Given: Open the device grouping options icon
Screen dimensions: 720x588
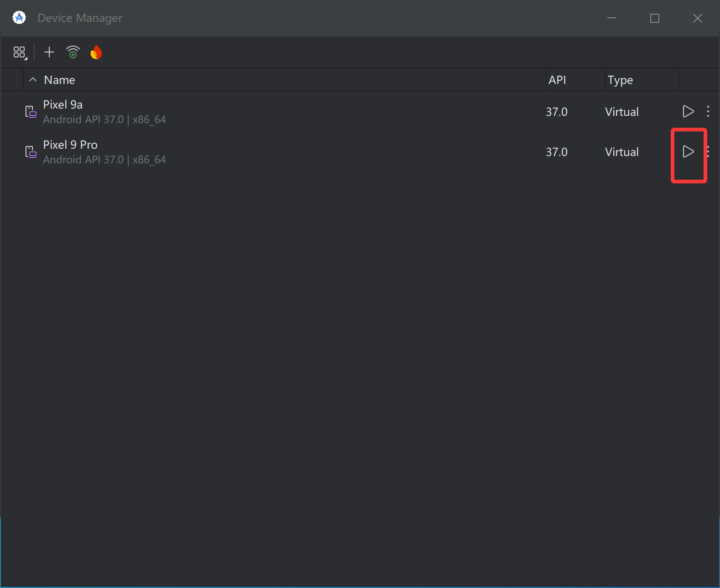Looking at the screenshot, I should click(20, 53).
